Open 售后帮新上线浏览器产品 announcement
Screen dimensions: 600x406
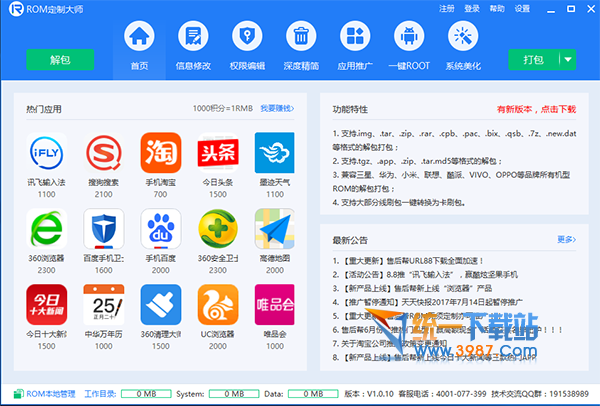(x=412, y=288)
